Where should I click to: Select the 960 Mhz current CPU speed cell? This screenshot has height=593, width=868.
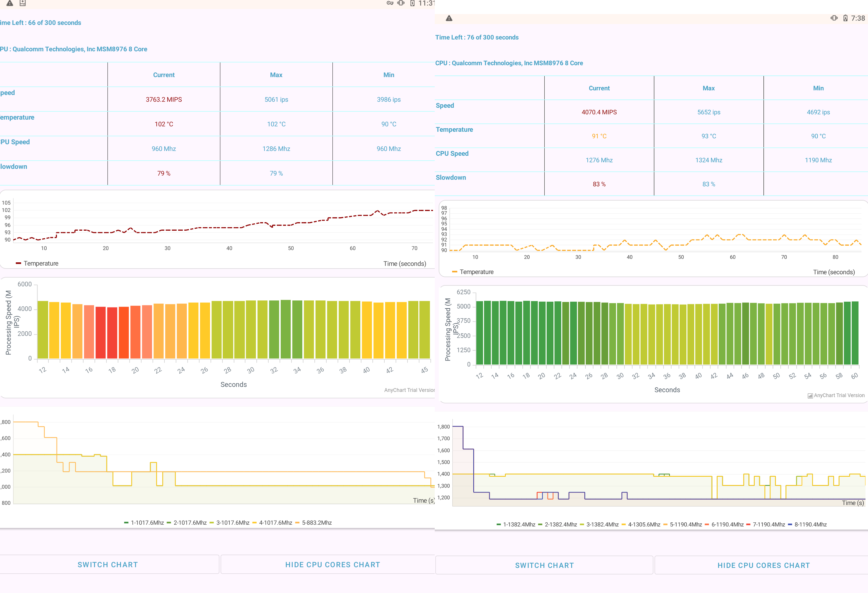[x=164, y=149]
